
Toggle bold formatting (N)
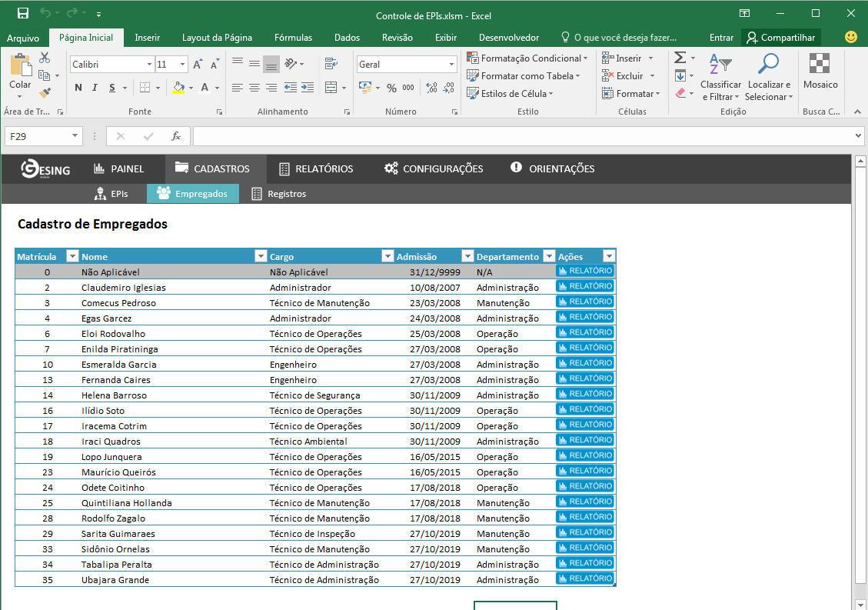point(78,88)
